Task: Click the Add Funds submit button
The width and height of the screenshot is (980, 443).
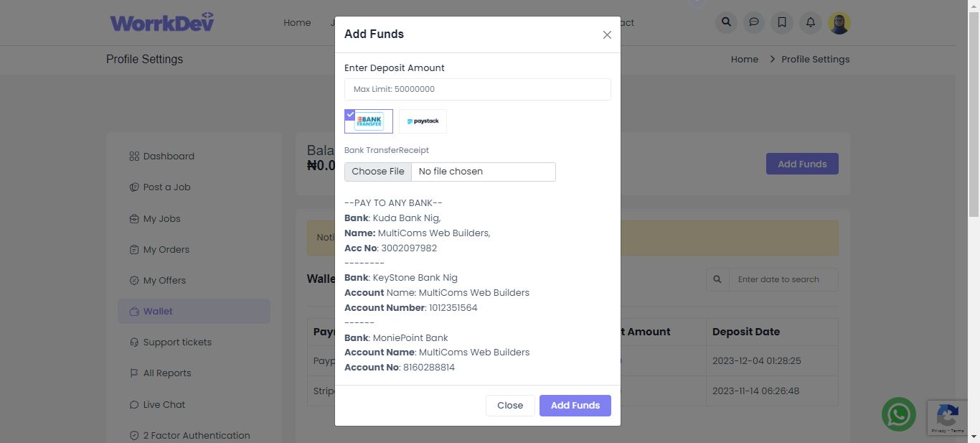Action: point(575,406)
